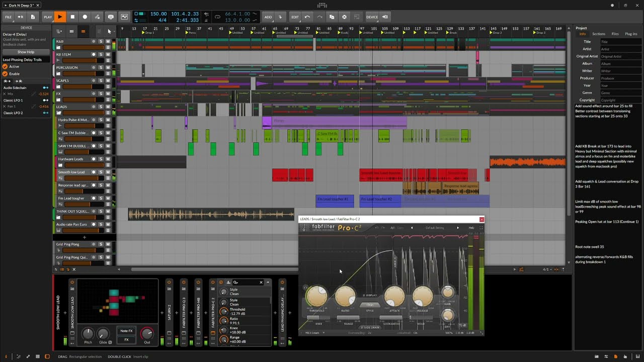Open the dashboard grid icon at top
The image size is (644, 362).
point(322,5)
